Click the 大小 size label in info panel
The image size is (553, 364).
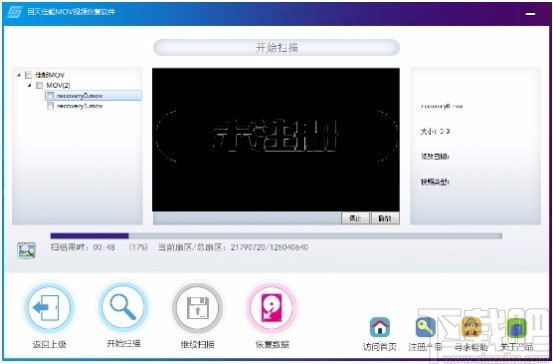point(435,132)
